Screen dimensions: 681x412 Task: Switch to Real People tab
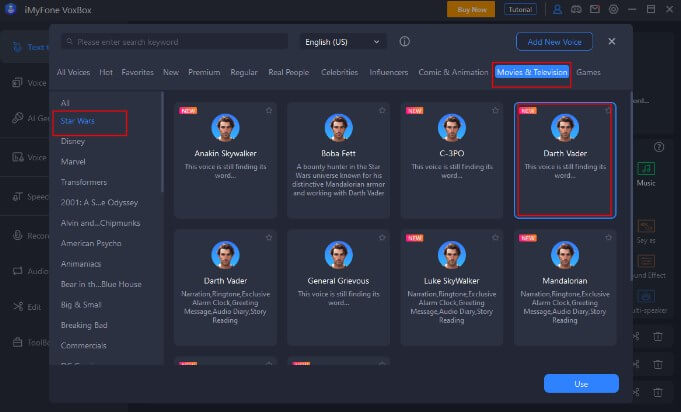[x=288, y=72]
